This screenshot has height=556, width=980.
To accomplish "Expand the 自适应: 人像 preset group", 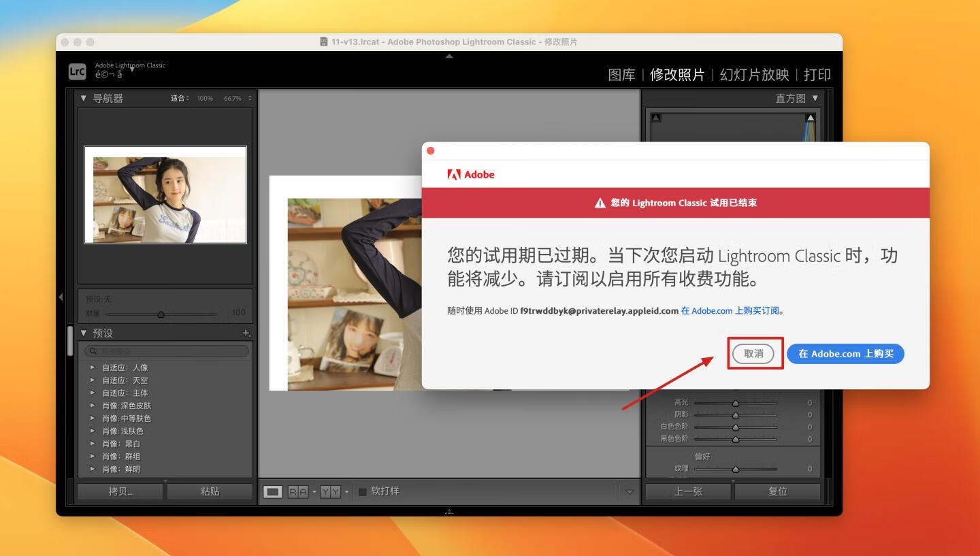I will click(x=93, y=367).
